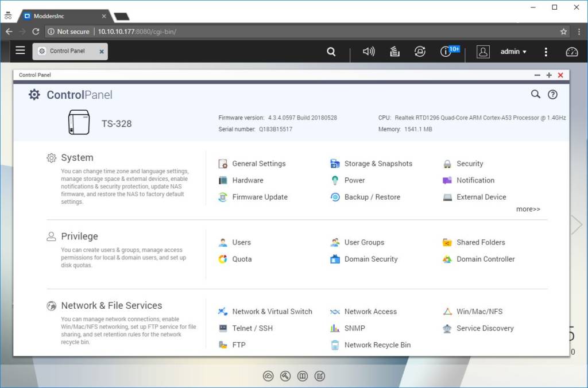Close the Control Panel inner window
Screen dimensions: 588x388
click(x=560, y=75)
